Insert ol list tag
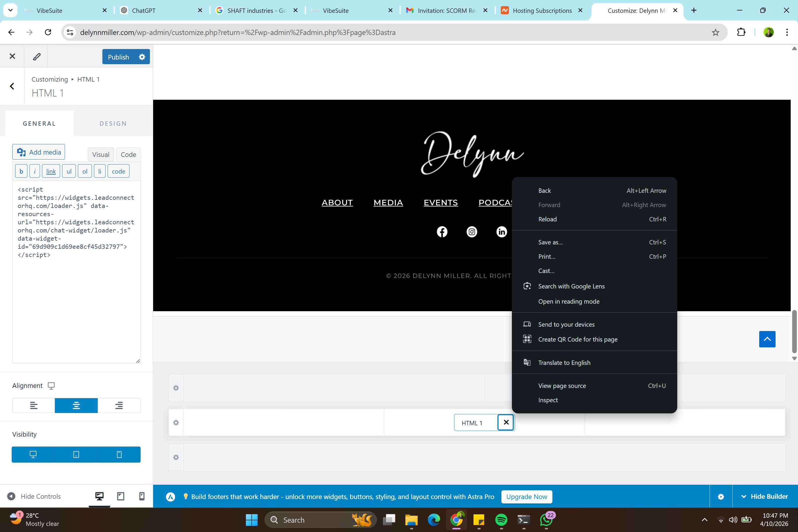This screenshot has height=532, width=798. point(85,171)
